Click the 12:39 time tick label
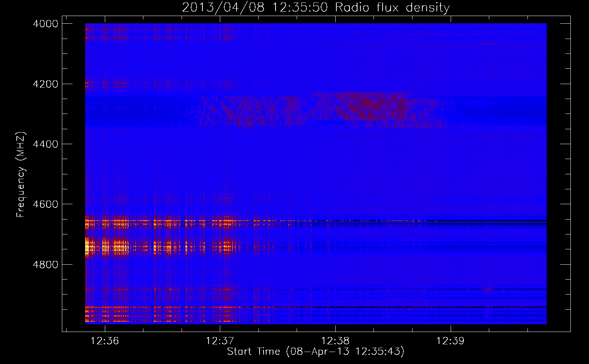The width and height of the screenshot is (589, 364). 450,341
